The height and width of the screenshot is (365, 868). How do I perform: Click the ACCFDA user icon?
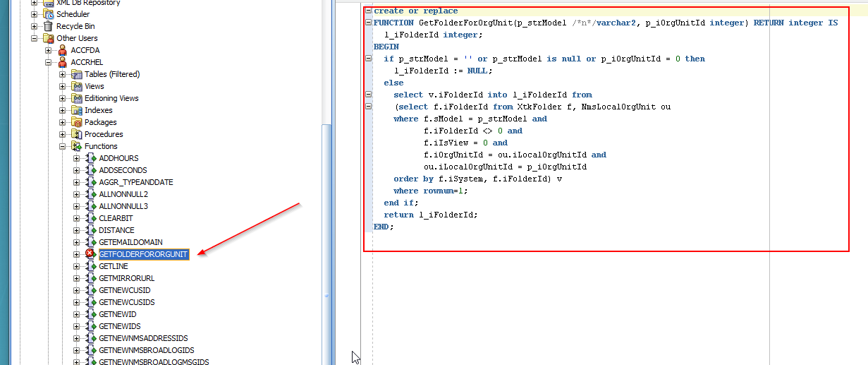click(x=63, y=50)
